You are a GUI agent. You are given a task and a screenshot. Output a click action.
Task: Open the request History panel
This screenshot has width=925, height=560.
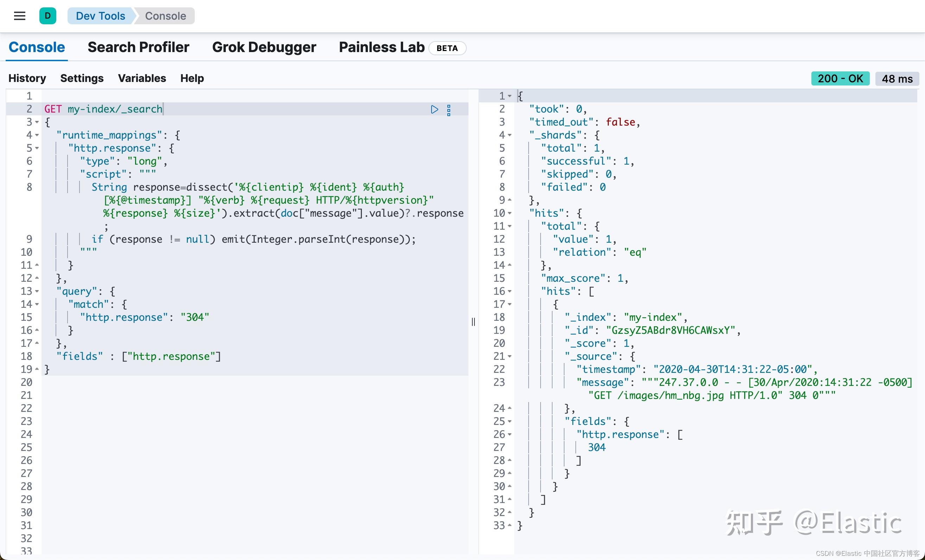pyautogui.click(x=27, y=78)
